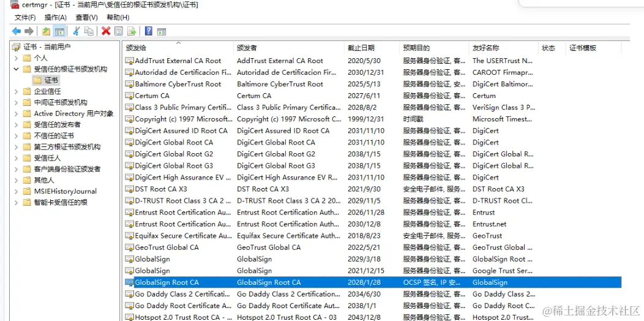
Task: Click certificate icon beside DigiCert High Assurance EV
Action: 129,178
